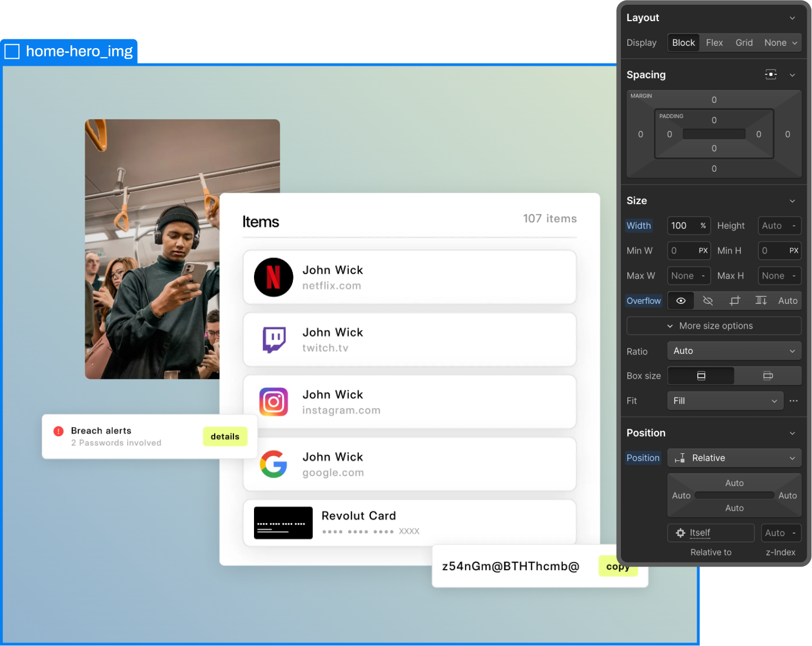Switch Box size to border-box icon
812x646 pixels.
click(x=701, y=376)
